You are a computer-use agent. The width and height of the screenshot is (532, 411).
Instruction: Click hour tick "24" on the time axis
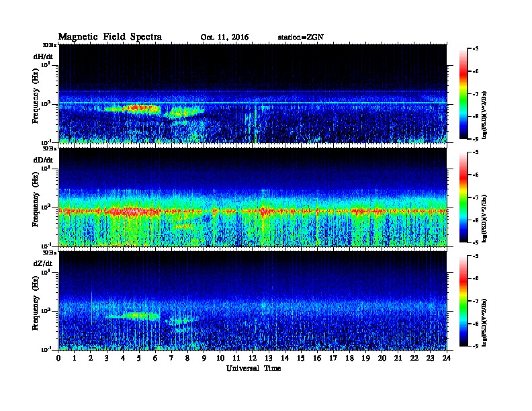[x=447, y=359]
